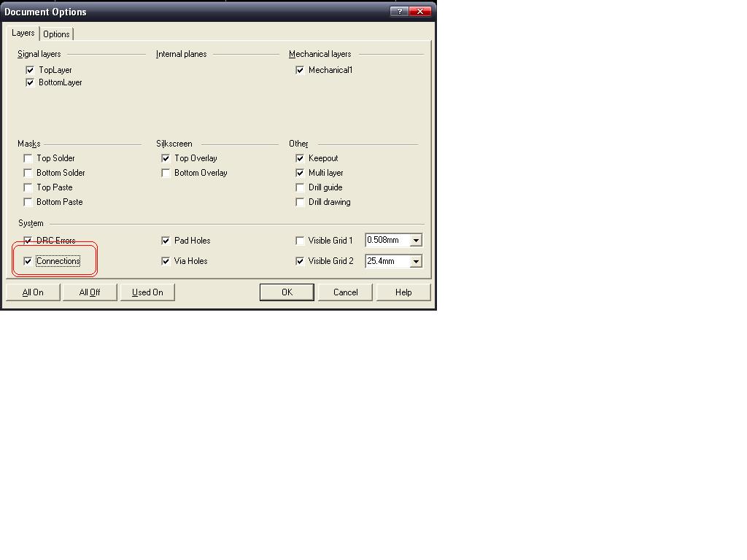Viewport: 747px width, 560px height.
Task: Uncheck the Connections checkbox
Action: point(28,261)
